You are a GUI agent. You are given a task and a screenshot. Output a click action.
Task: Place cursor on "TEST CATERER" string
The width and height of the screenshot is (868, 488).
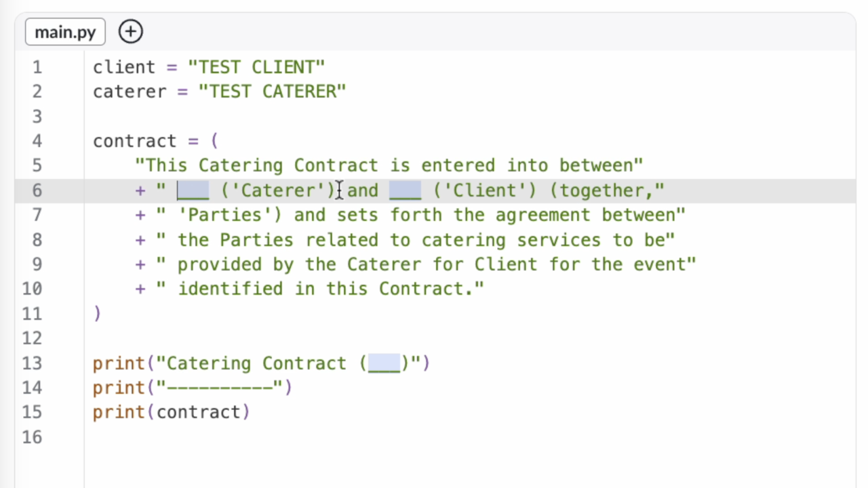tap(272, 91)
